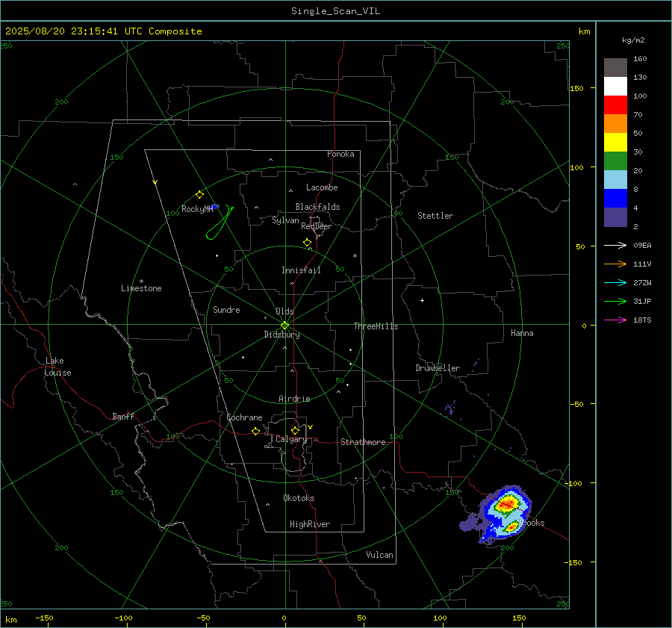Click the Vulcan label

[x=379, y=555]
